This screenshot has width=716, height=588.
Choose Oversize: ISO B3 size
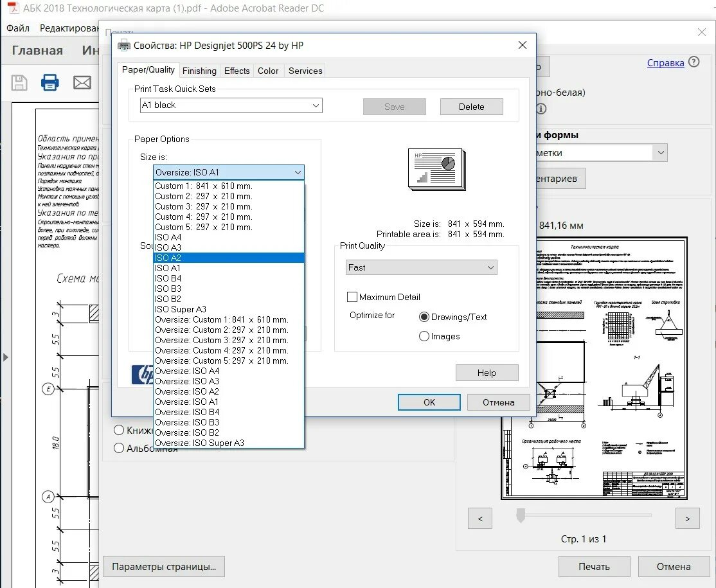tap(229, 422)
